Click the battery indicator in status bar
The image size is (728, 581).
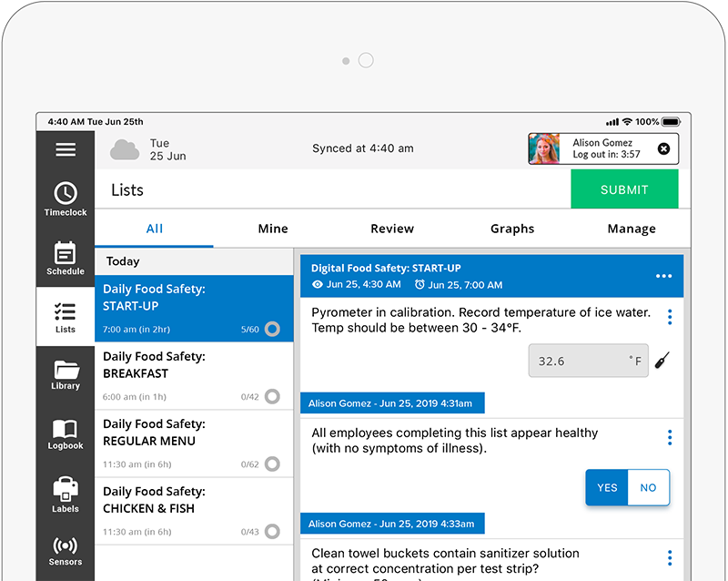(x=671, y=122)
